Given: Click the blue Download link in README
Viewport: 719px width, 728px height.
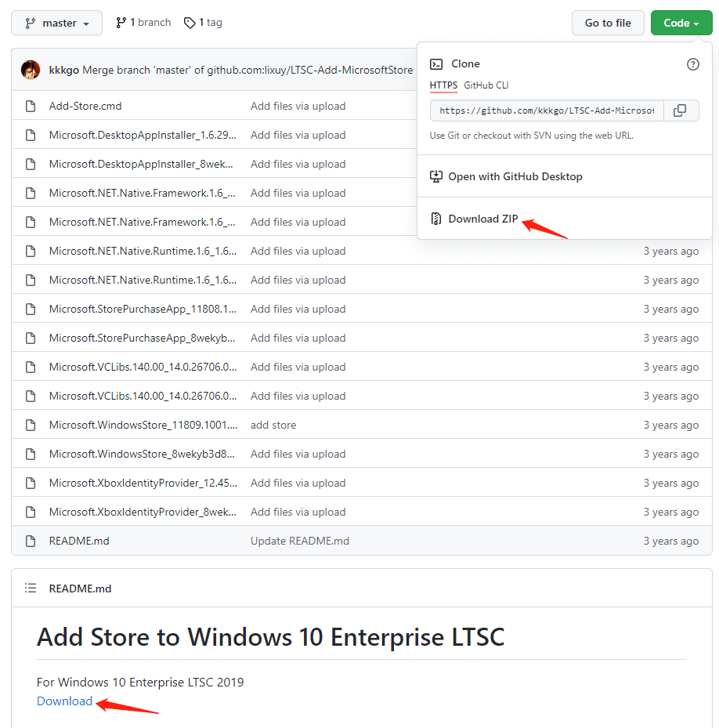Looking at the screenshot, I should [x=64, y=701].
